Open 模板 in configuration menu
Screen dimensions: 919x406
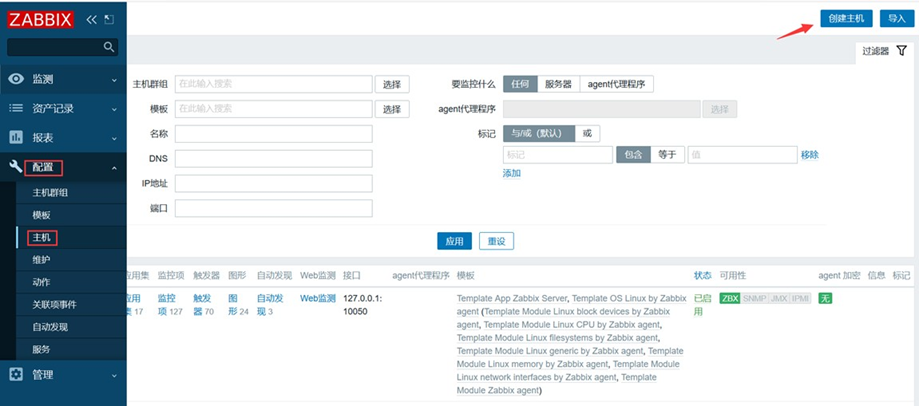click(41, 215)
